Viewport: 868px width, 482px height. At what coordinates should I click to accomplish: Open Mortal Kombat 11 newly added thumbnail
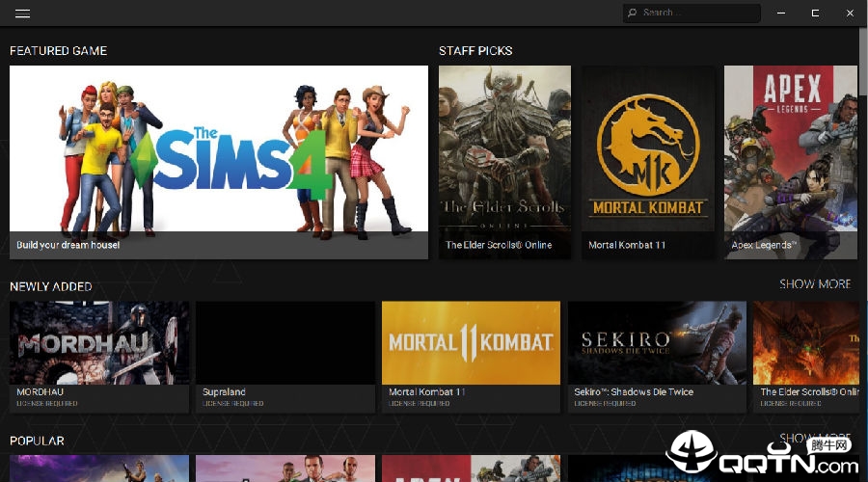(x=471, y=343)
